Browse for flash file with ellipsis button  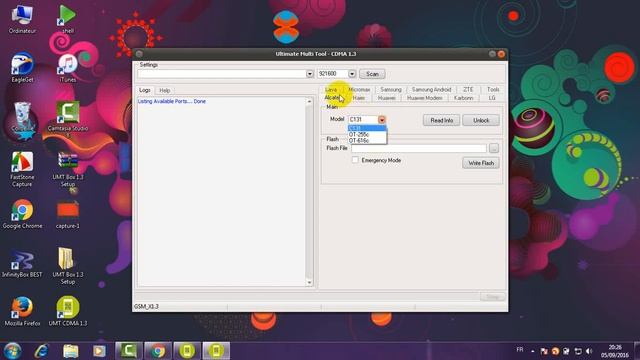click(x=494, y=148)
